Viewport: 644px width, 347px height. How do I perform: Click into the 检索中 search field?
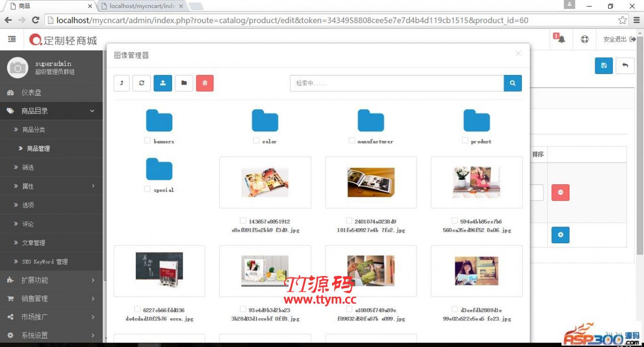point(397,83)
